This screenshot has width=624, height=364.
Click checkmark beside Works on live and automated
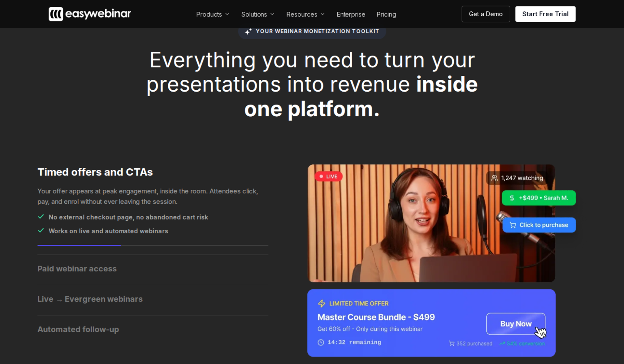41,231
